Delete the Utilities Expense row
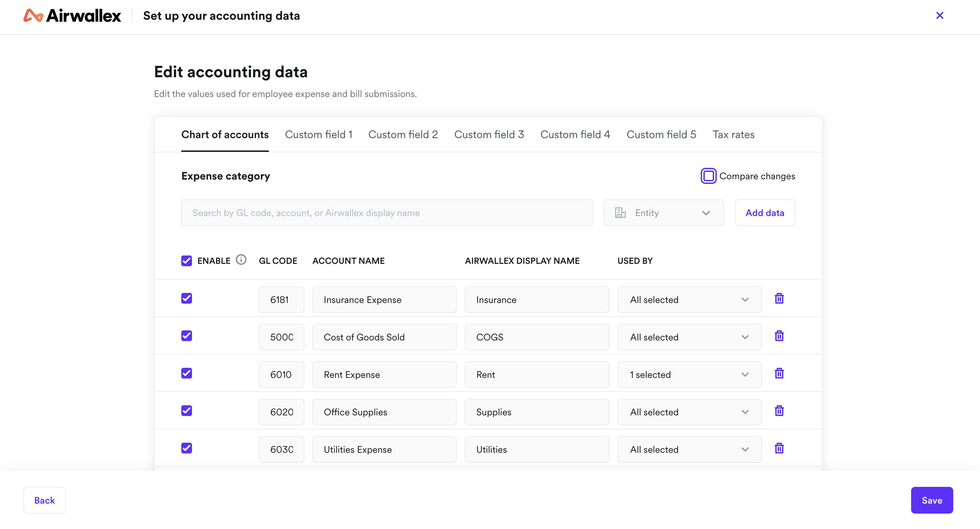 779,448
